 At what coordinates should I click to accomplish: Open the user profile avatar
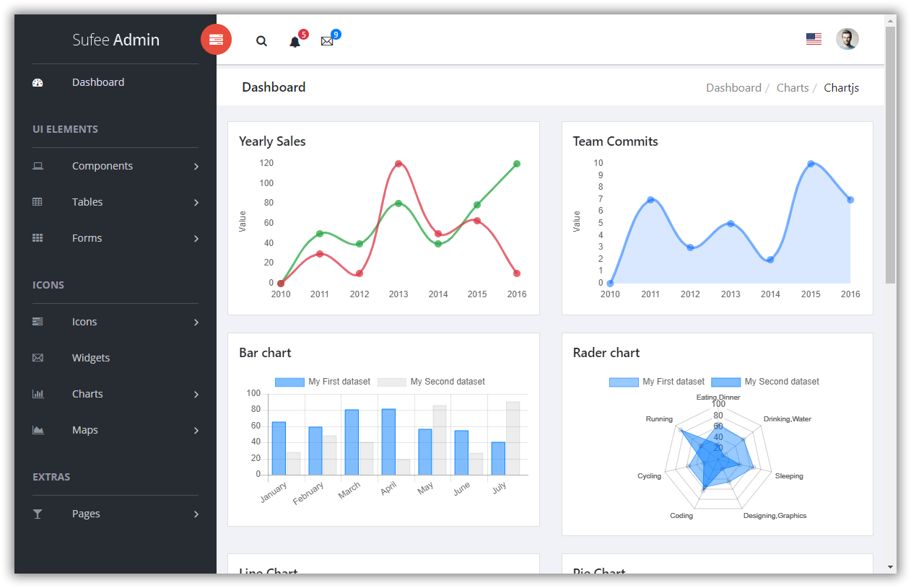click(x=847, y=39)
